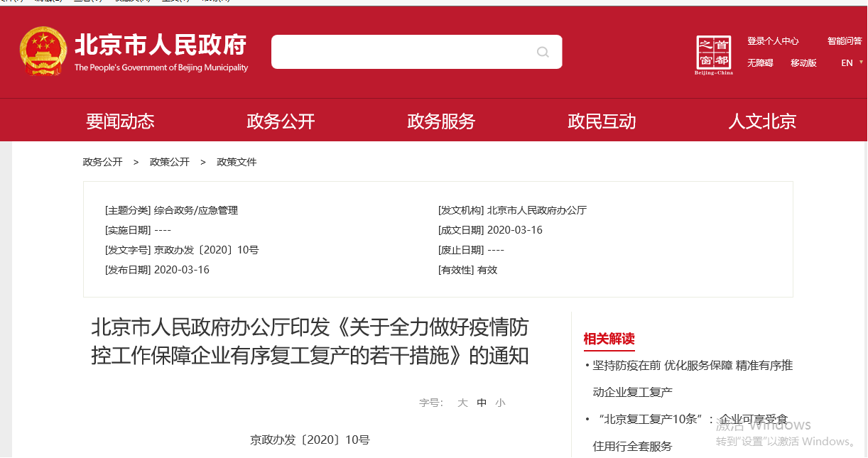Image resolution: width=868 pixels, height=458 pixels.
Task: Open the 政务公开 navigation tab
Action: 281,121
